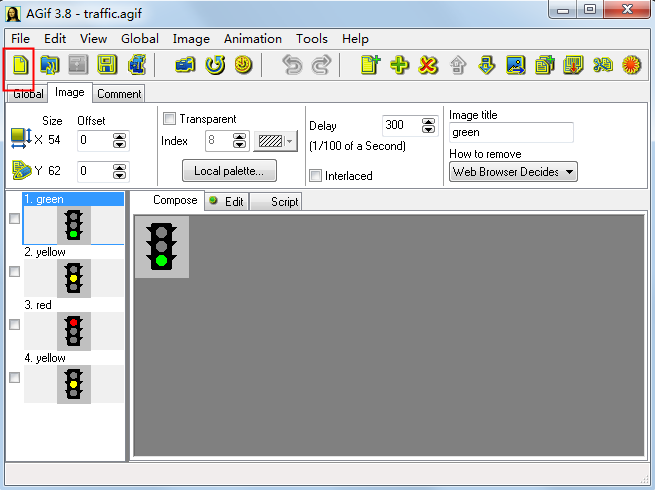This screenshot has height=490, width=655.
Task: Click the new blank frame icon
Action: click(x=370, y=65)
